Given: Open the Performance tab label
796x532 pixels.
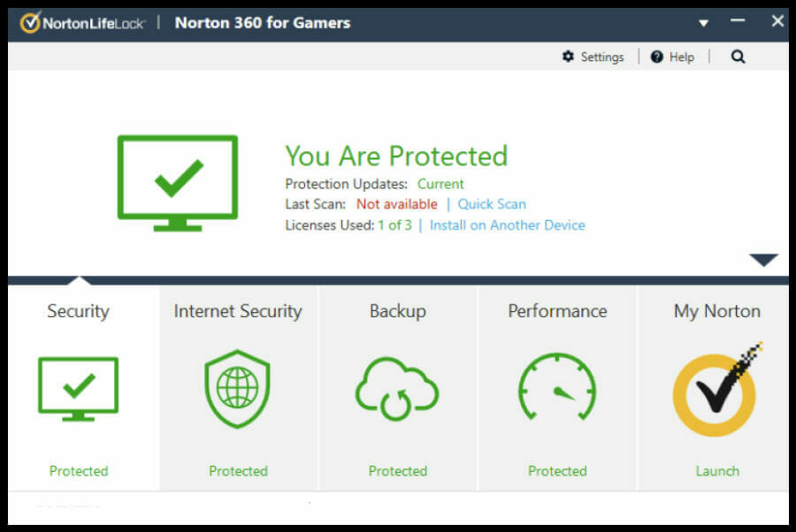Looking at the screenshot, I should 557,311.
